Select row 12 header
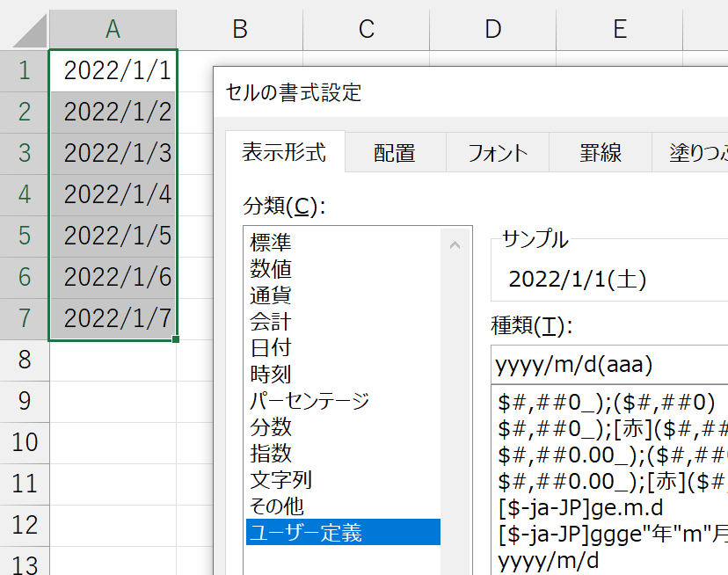Screen dimensions: 728x575 tap(24, 525)
